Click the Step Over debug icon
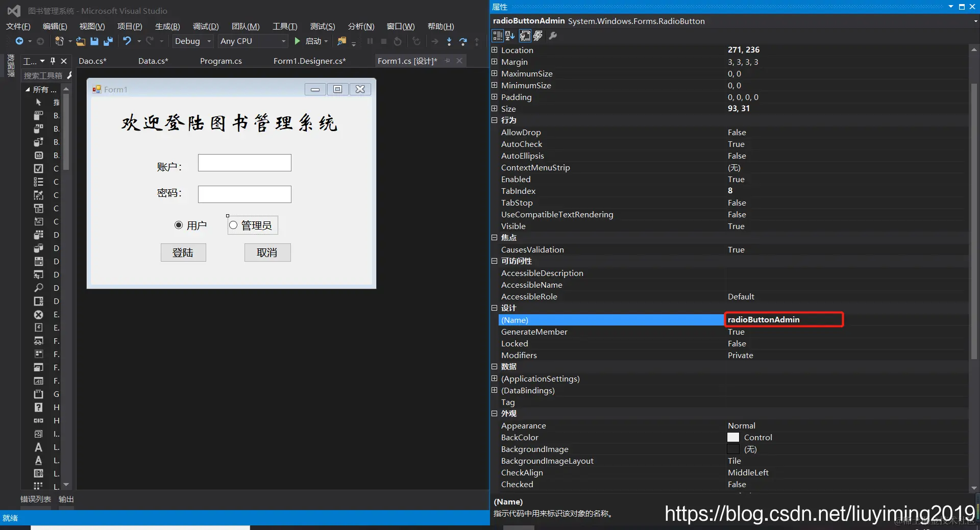The image size is (980, 530). pos(463,41)
